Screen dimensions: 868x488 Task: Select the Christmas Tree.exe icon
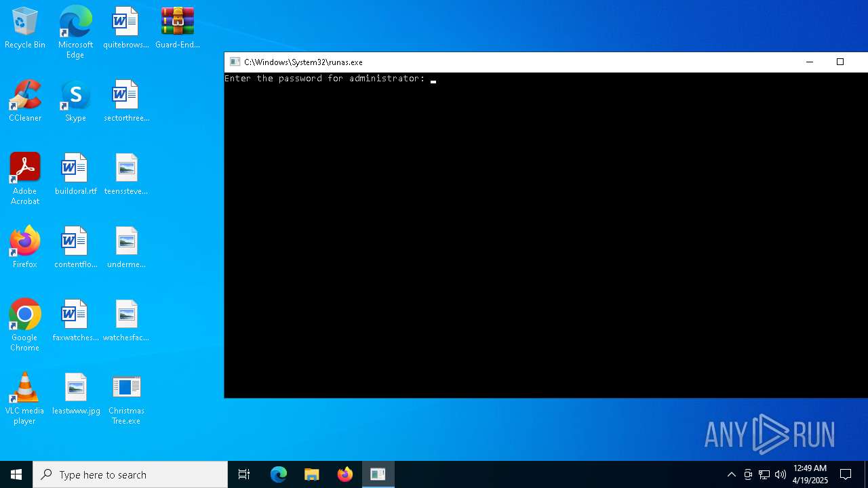pyautogui.click(x=126, y=400)
